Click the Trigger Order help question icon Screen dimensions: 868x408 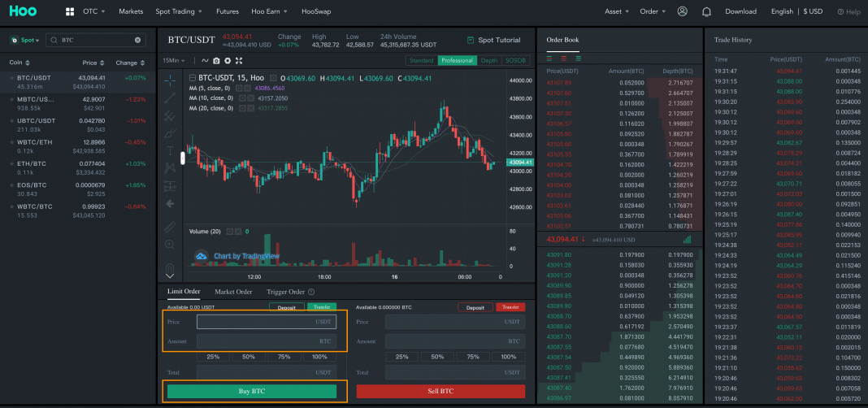(x=311, y=292)
